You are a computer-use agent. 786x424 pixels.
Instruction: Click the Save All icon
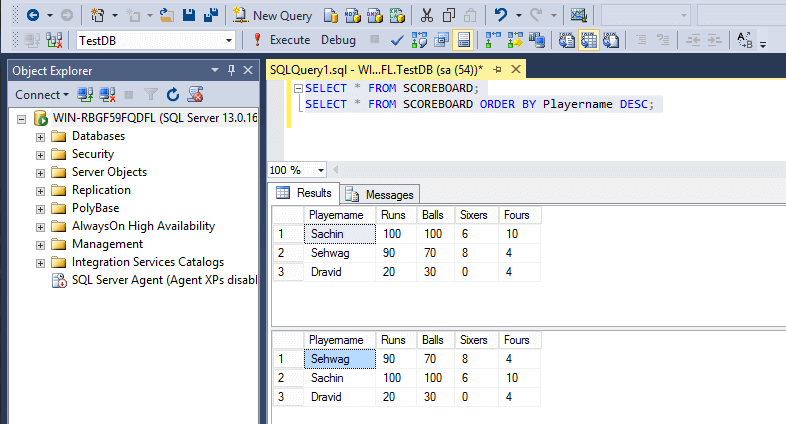[213, 15]
